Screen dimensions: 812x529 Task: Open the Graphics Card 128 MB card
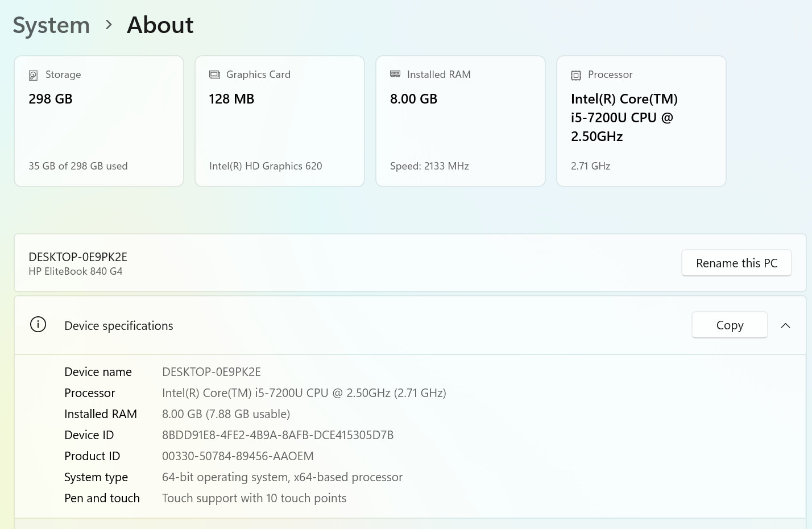click(x=280, y=121)
